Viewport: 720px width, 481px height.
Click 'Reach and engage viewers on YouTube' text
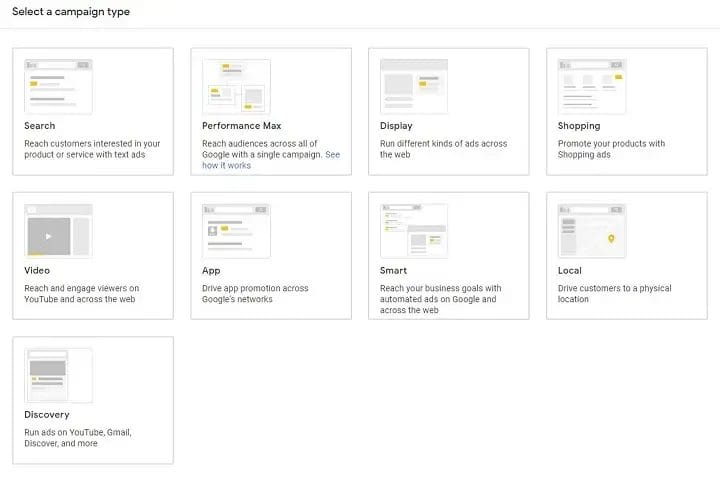tap(82, 293)
